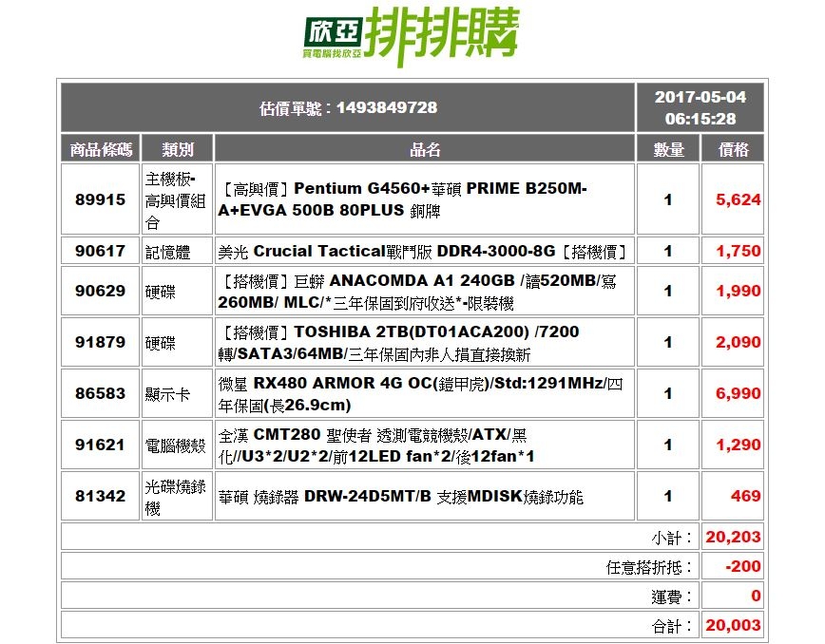Click the 商品條碼 column header
Image resolution: width=825 pixels, height=644 pixels.
[101, 150]
